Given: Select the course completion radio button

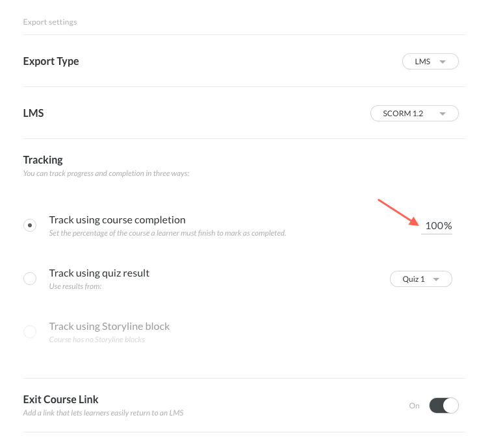Looking at the screenshot, I should [30, 225].
